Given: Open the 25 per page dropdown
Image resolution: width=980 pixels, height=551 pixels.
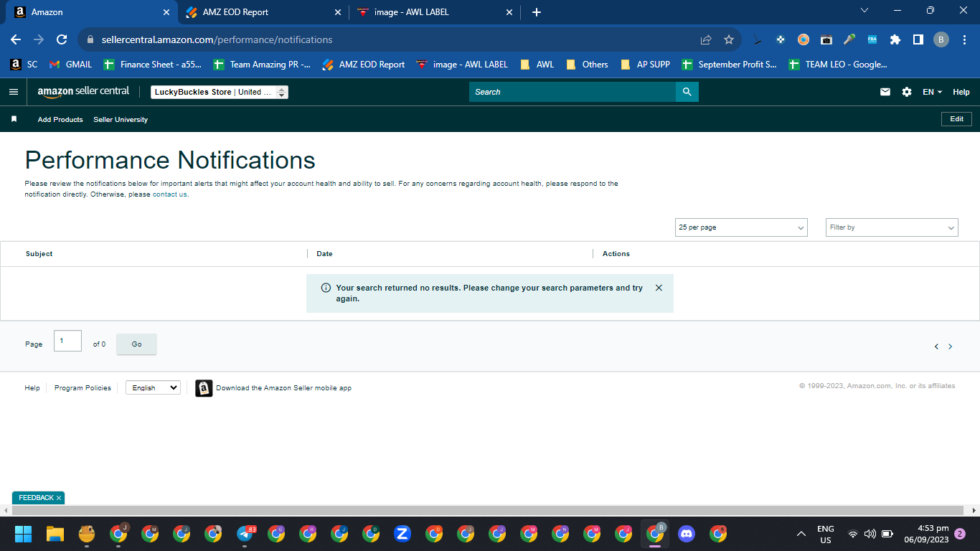Looking at the screenshot, I should 741,227.
